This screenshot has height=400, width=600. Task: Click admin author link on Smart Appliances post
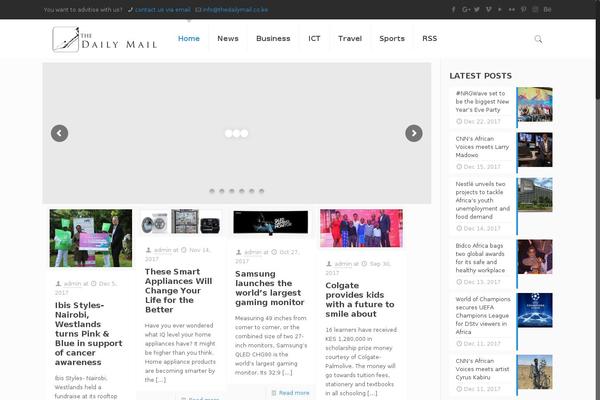pyautogui.click(x=163, y=250)
